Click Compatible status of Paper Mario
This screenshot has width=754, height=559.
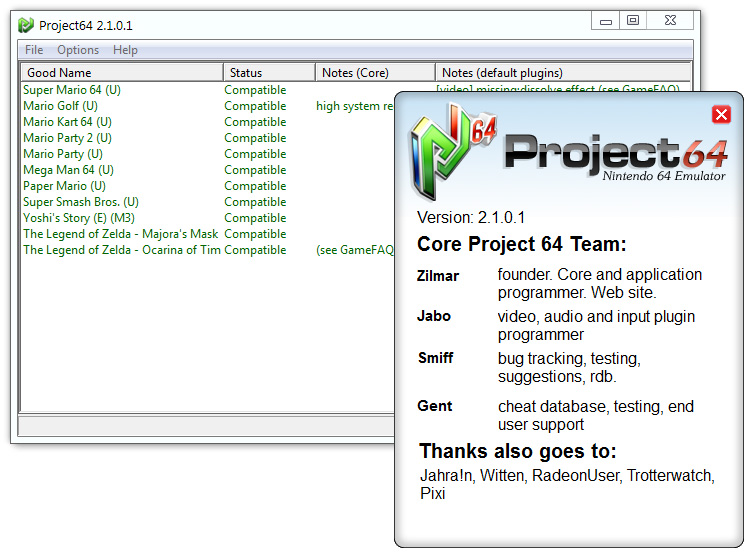pos(255,186)
